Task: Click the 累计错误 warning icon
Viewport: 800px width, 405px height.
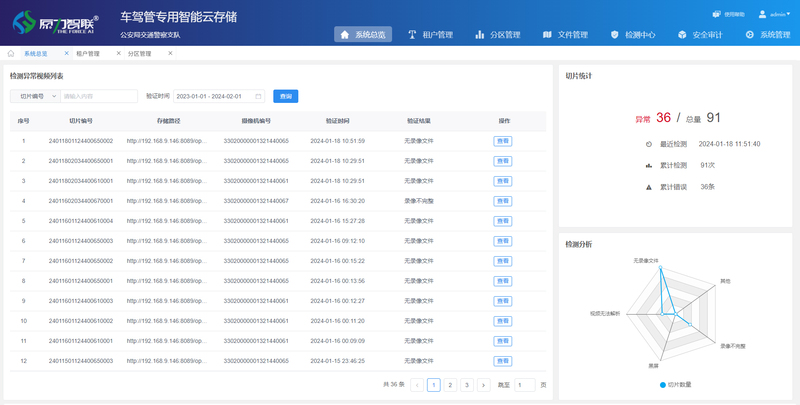Action: point(648,187)
